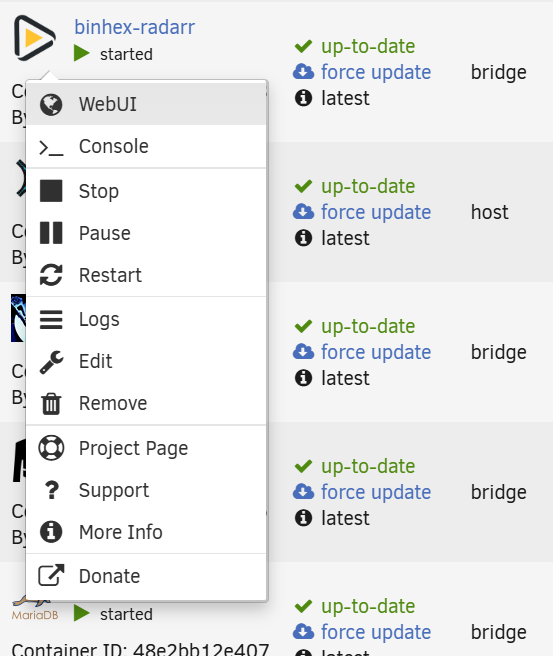The image size is (553, 656).
Task: Open Logs from the context menu
Action: pos(146,319)
